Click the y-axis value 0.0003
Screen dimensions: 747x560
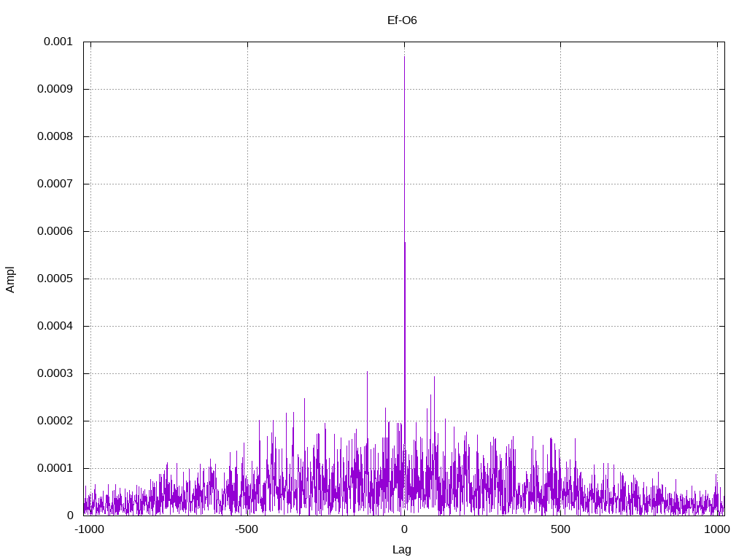point(55,373)
